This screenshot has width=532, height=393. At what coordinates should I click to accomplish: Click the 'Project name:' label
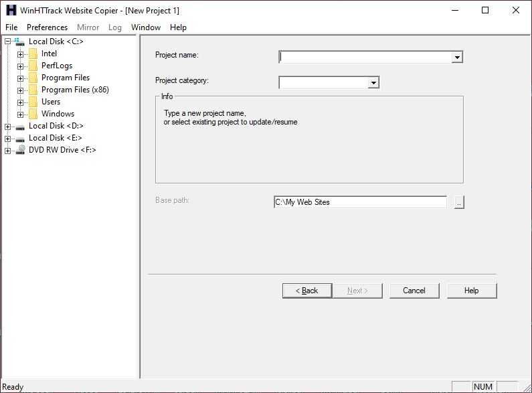pos(177,55)
